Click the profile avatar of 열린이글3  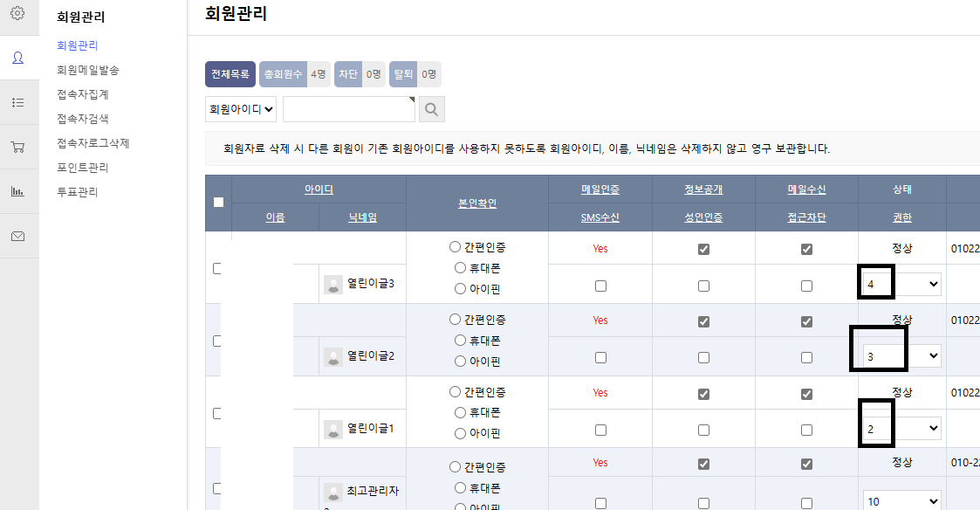(x=333, y=284)
